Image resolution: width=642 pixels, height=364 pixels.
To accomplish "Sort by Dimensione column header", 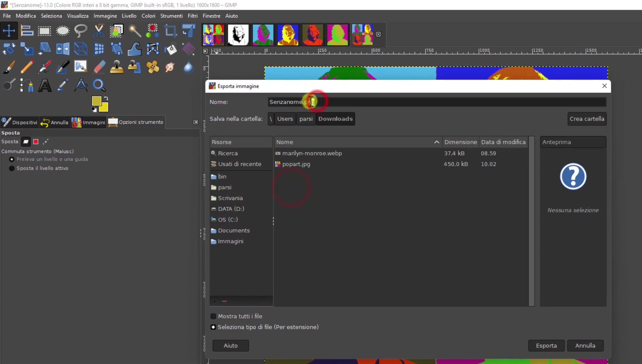I will pos(460,142).
